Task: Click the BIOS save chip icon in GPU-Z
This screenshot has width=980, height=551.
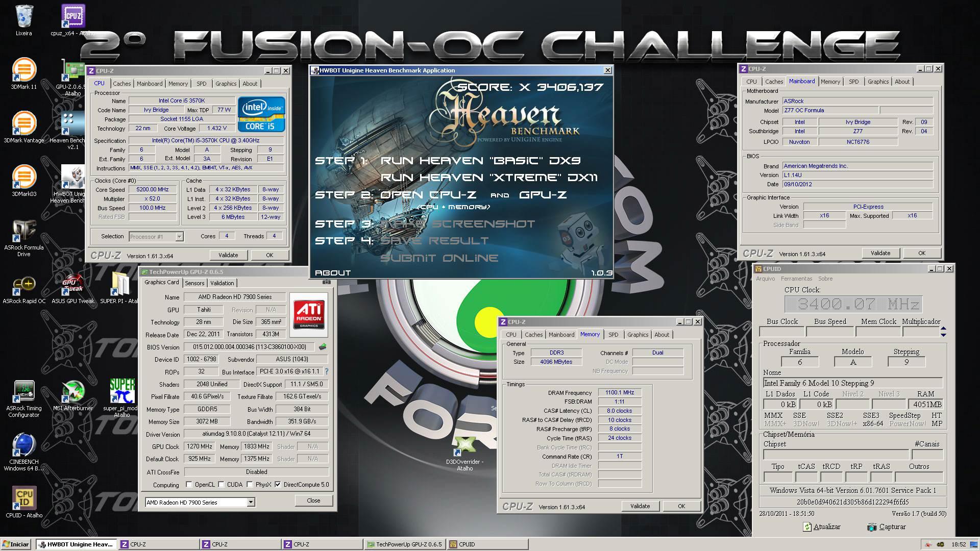Action: point(322,347)
